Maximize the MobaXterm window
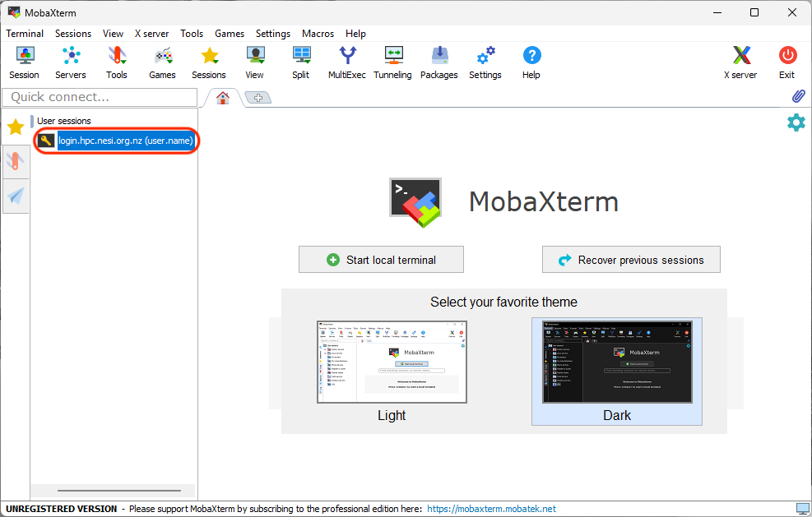Viewport: 812px width, 517px height. click(754, 12)
